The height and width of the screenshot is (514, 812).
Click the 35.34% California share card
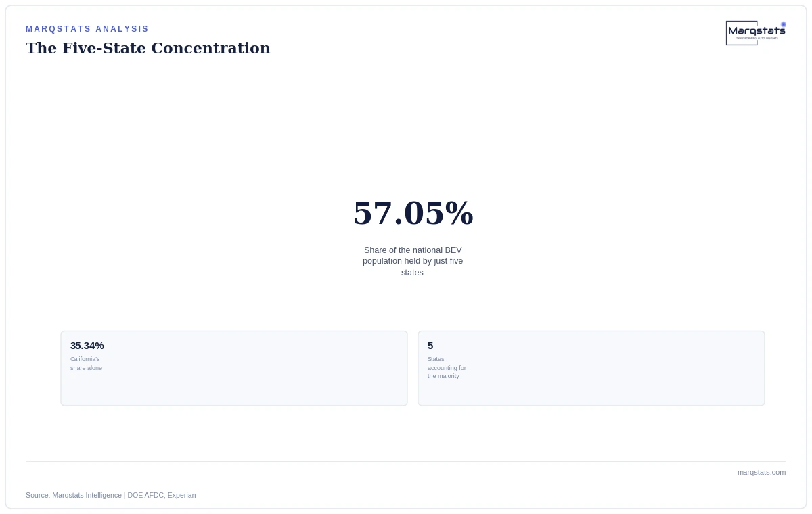pos(234,369)
